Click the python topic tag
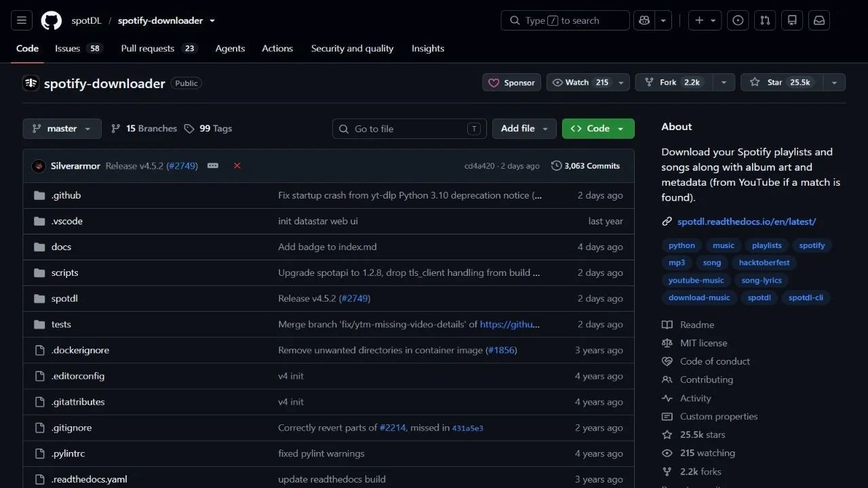The width and height of the screenshot is (868, 488). 682,245
